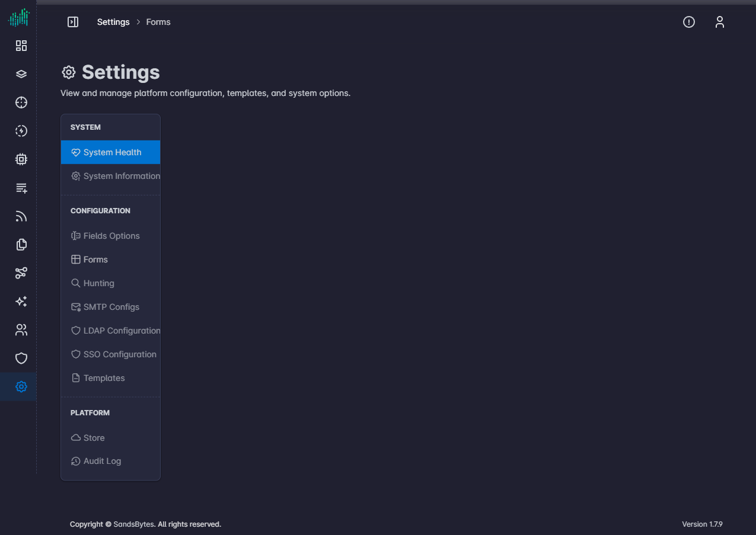This screenshot has height=535, width=756.
Task: View the Audit Log
Action: 110,461
